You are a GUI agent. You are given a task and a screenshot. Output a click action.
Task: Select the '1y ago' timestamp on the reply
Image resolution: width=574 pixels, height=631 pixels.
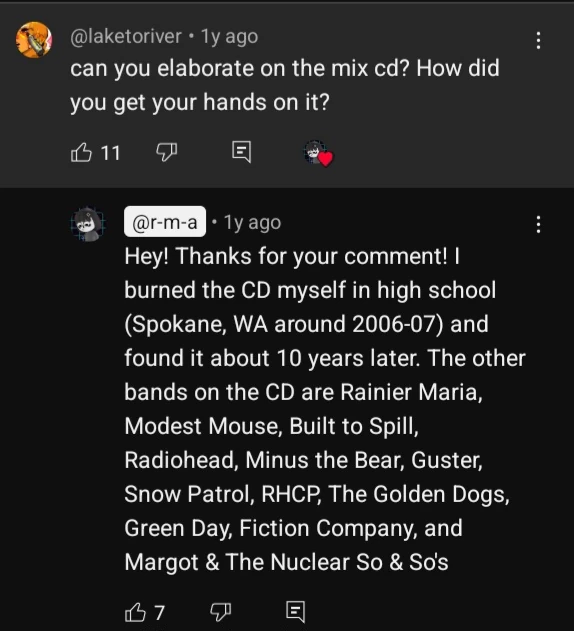pos(252,223)
